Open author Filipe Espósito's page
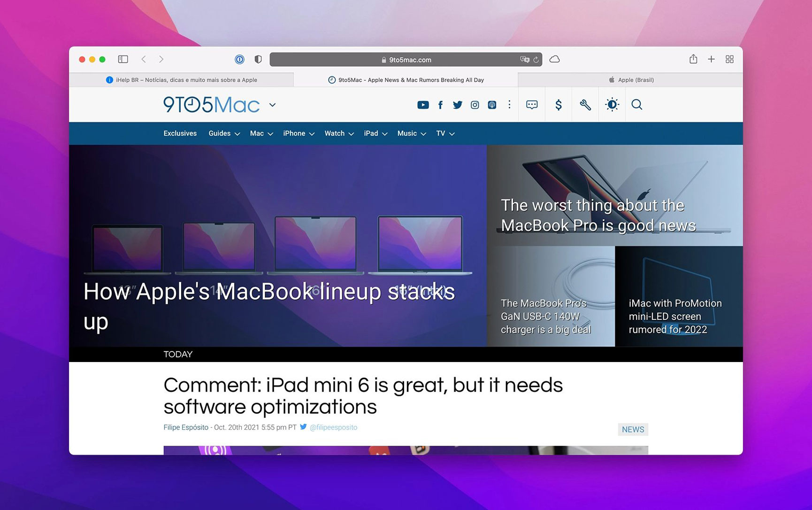Viewport: 812px width, 510px height. tap(186, 427)
